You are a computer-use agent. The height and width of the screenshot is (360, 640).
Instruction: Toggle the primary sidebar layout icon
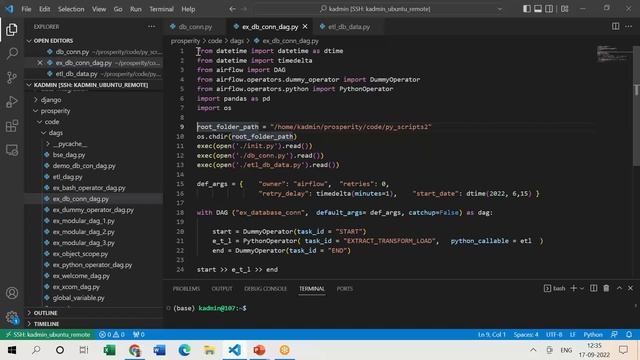[527, 9]
